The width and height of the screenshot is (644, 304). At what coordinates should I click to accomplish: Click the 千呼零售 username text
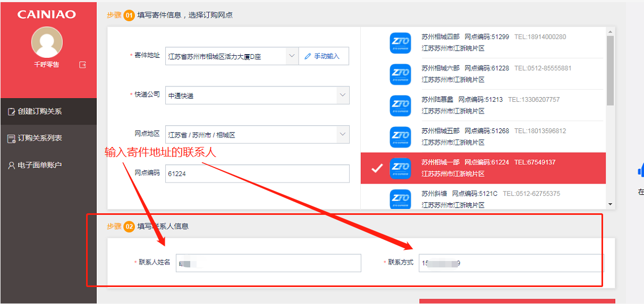47,65
